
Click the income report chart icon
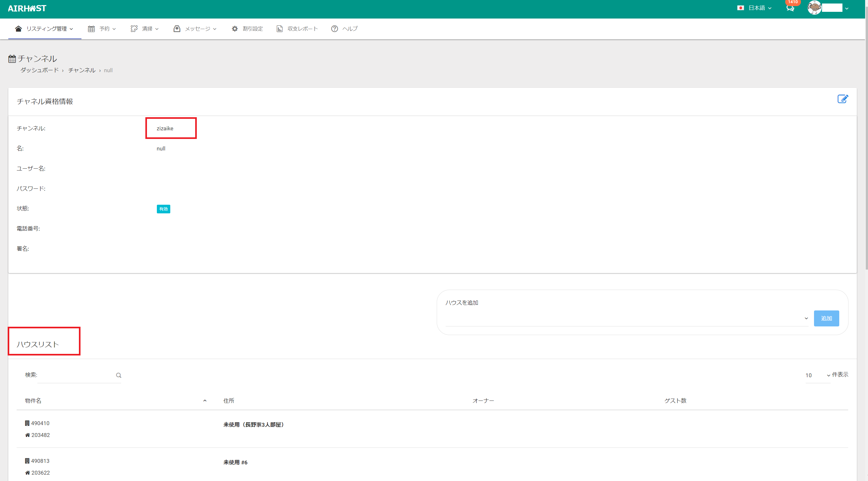point(279,29)
